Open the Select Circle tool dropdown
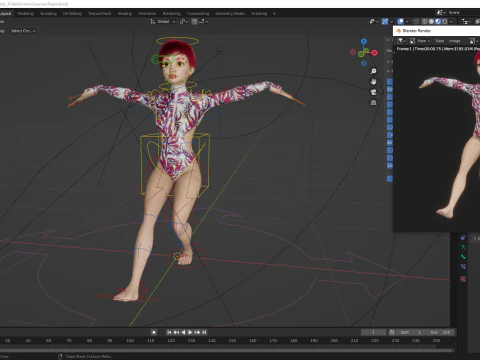The image size is (480, 360). (x=23, y=31)
